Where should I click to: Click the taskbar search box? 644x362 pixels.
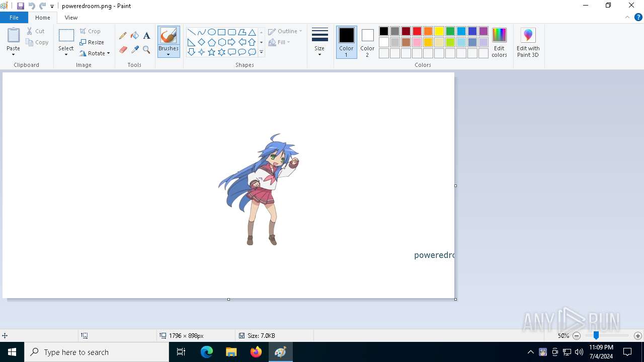click(97, 352)
